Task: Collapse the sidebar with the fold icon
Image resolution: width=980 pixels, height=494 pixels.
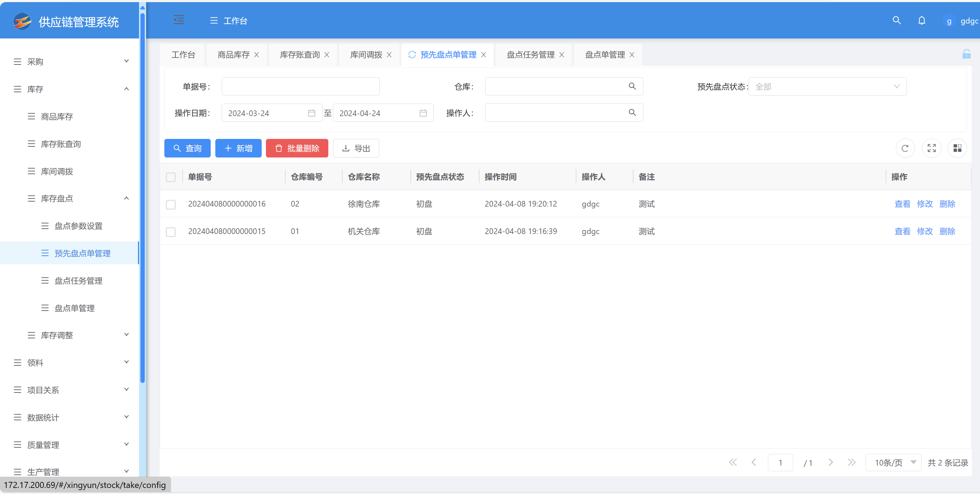Action: (x=179, y=20)
